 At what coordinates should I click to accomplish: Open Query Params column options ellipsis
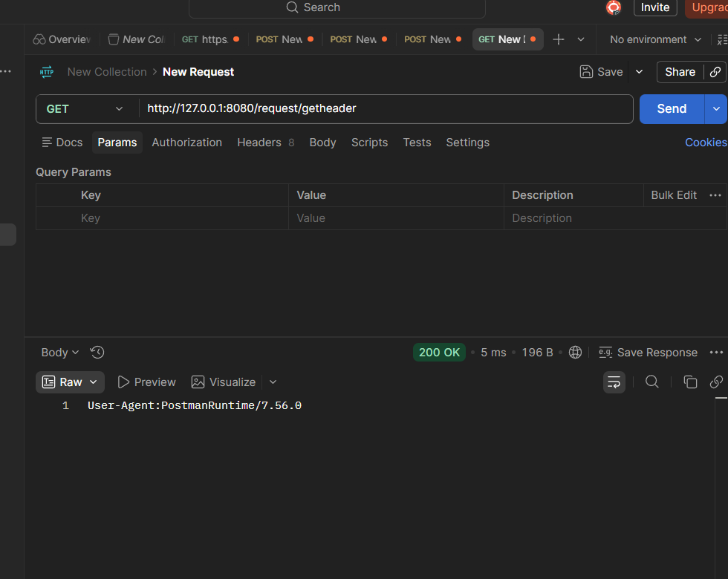pos(715,195)
